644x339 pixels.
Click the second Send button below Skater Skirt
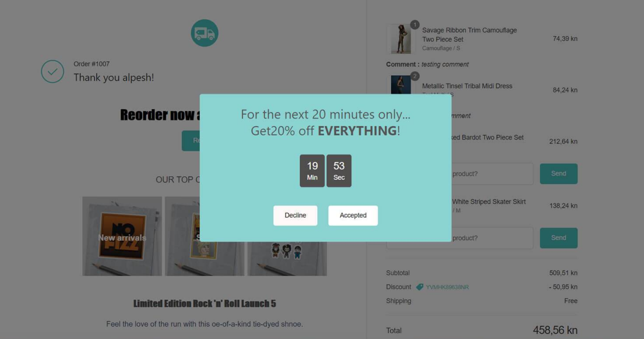(x=558, y=238)
